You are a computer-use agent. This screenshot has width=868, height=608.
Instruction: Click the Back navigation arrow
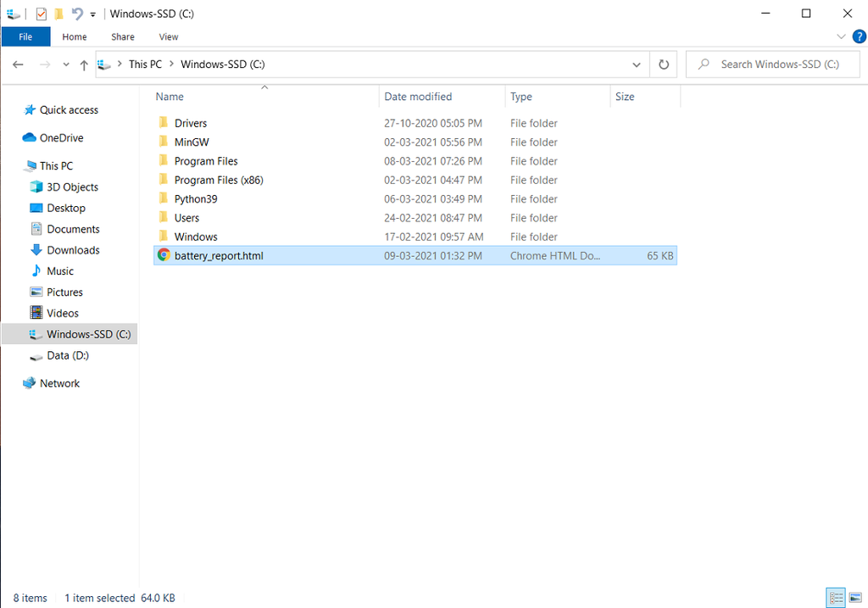point(18,64)
